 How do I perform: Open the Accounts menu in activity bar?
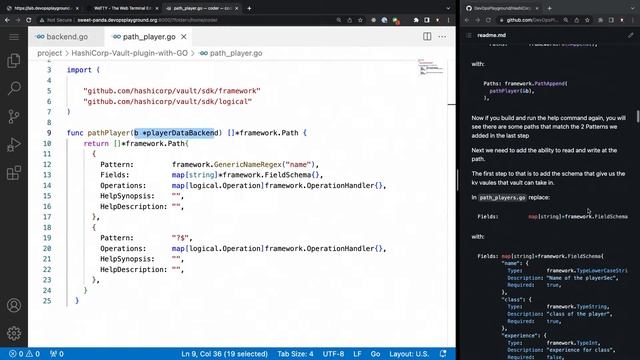coord(14,305)
